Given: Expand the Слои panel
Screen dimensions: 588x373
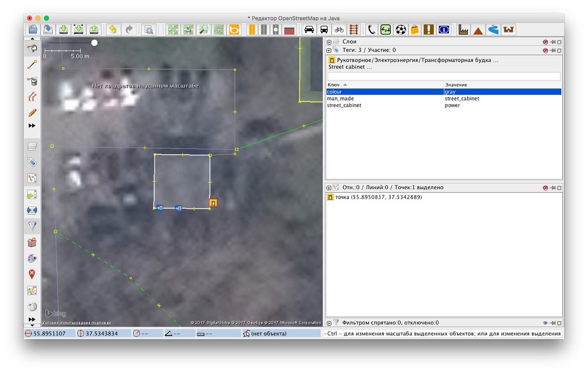Looking at the screenshot, I should coord(329,42).
